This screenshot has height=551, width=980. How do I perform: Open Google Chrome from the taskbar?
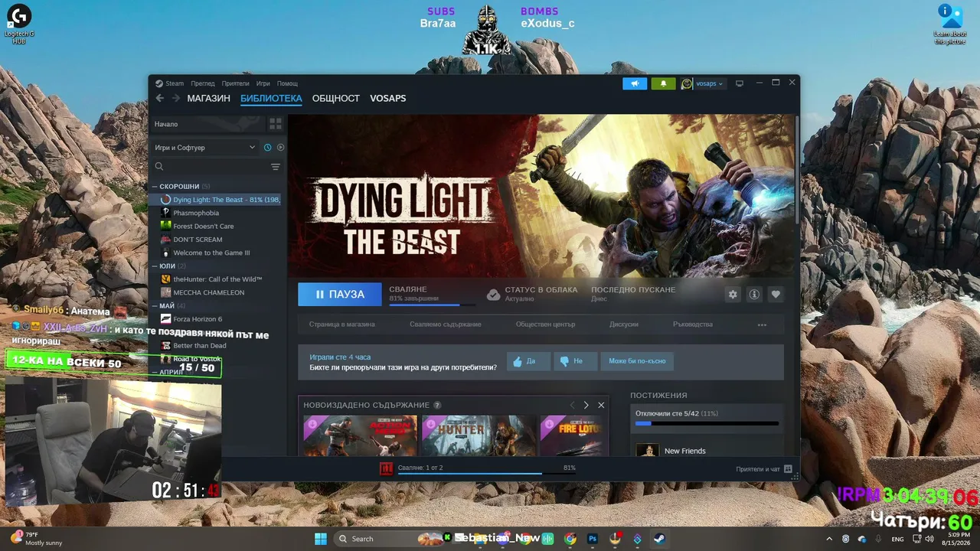click(570, 539)
